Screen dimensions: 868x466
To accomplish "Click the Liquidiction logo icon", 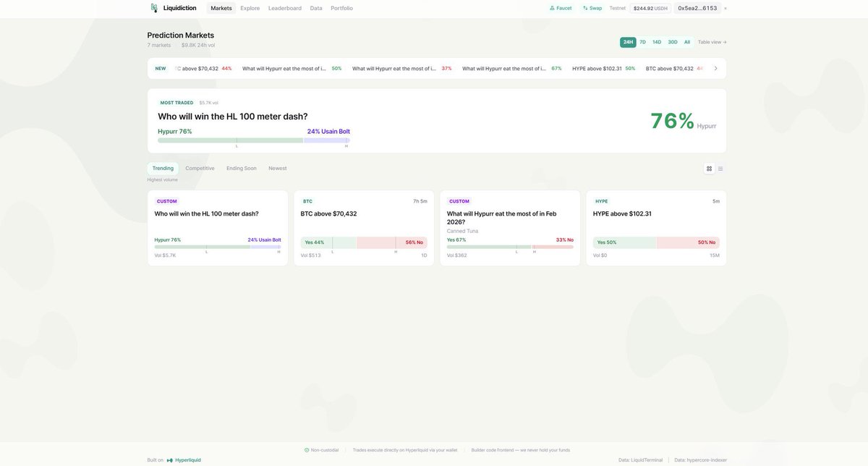I will click(154, 8).
